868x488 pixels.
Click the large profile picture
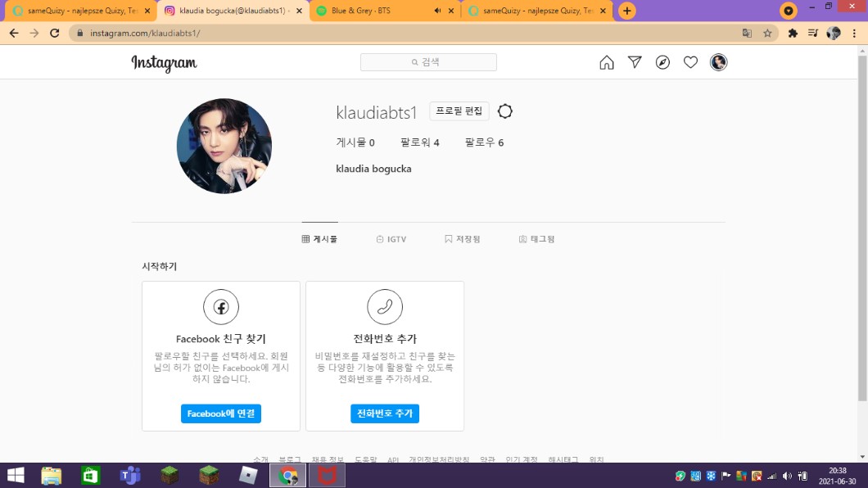click(224, 146)
